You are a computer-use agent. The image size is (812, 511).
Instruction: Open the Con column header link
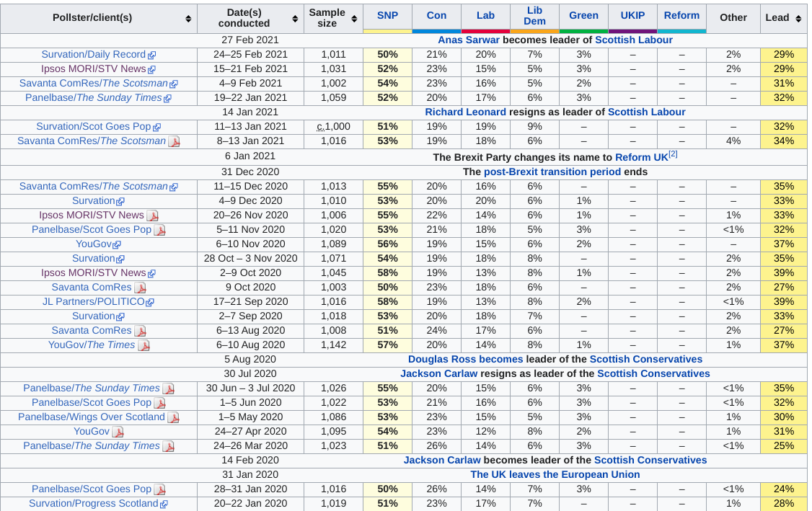436,16
